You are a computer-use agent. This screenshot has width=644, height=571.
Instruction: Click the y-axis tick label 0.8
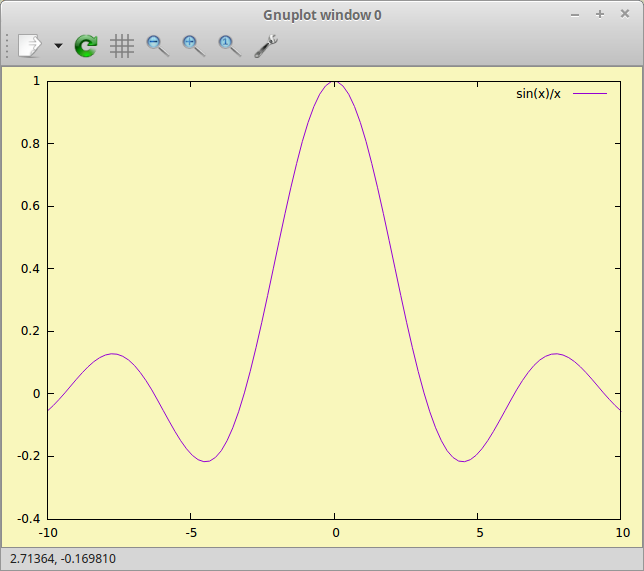click(x=30, y=143)
